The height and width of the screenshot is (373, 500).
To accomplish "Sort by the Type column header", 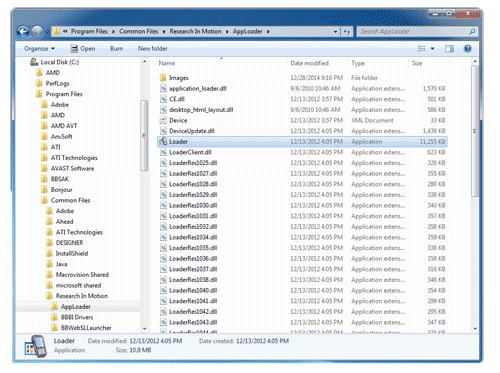I will (x=358, y=63).
